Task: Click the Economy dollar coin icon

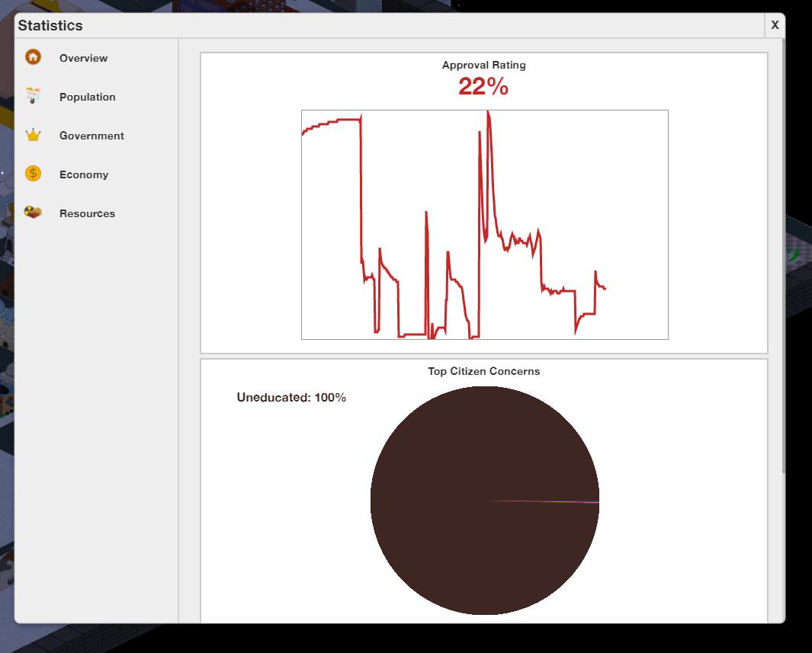Action: [x=33, y=173]
